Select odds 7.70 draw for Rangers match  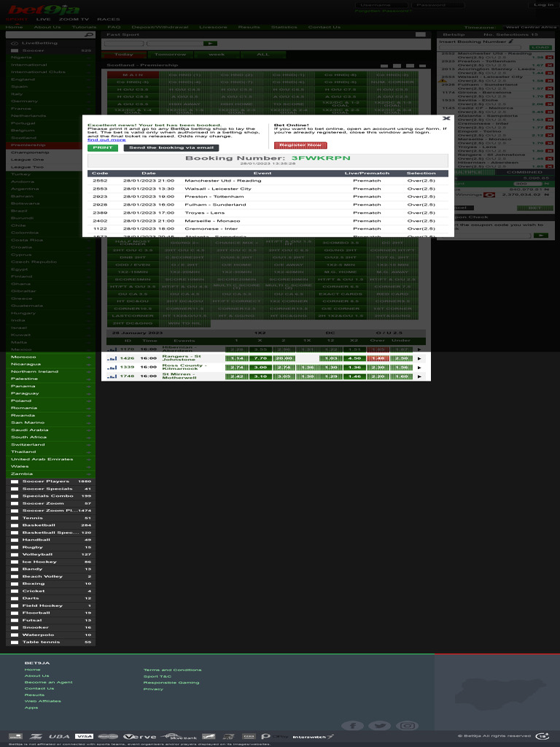click(x=260, y=358)
